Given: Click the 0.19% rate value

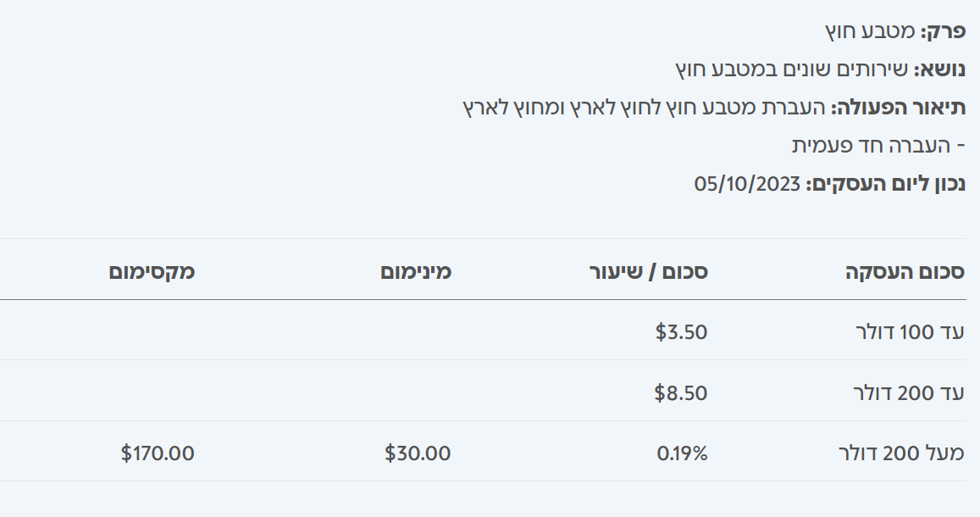Looking at the screenshot, I should pyautogui.click(x=682, y=453).
